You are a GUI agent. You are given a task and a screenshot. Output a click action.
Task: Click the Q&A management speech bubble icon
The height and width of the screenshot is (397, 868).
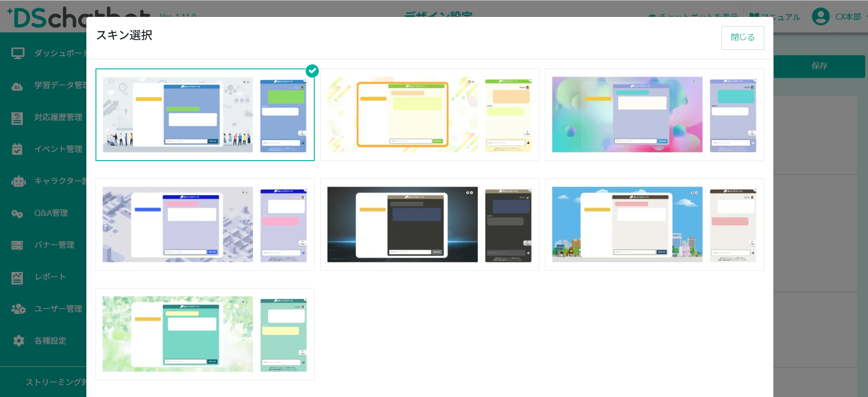17,214
